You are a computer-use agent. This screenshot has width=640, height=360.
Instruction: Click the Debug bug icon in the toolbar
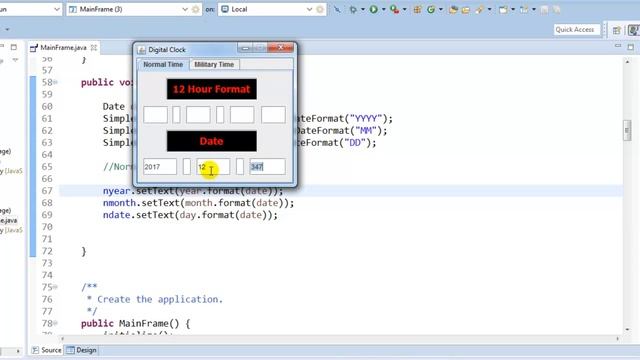353,9
